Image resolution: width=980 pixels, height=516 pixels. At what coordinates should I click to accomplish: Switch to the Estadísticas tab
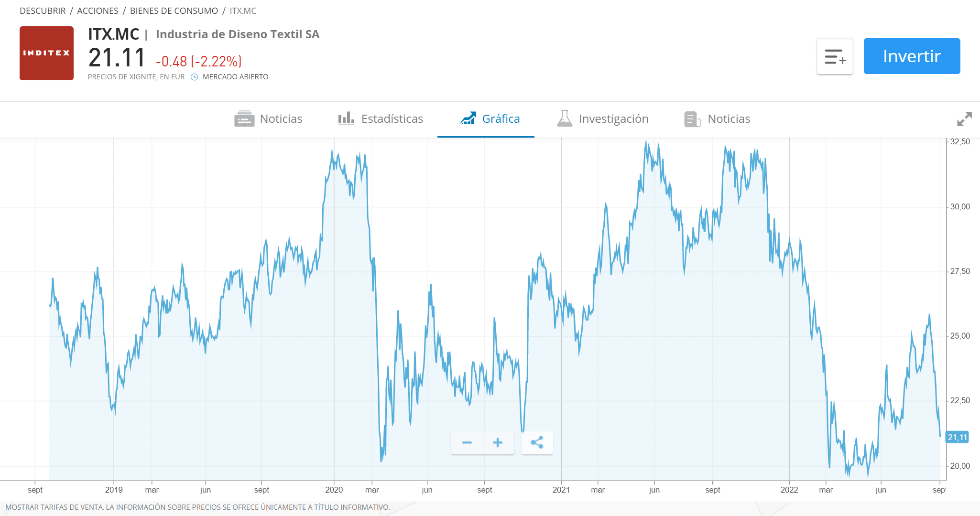click(392, 118)
